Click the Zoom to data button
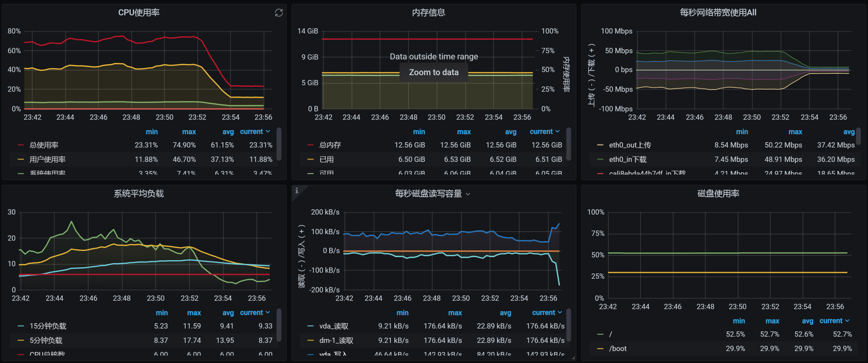This screenshot has height=363, width=868. [x=434, y=72]
